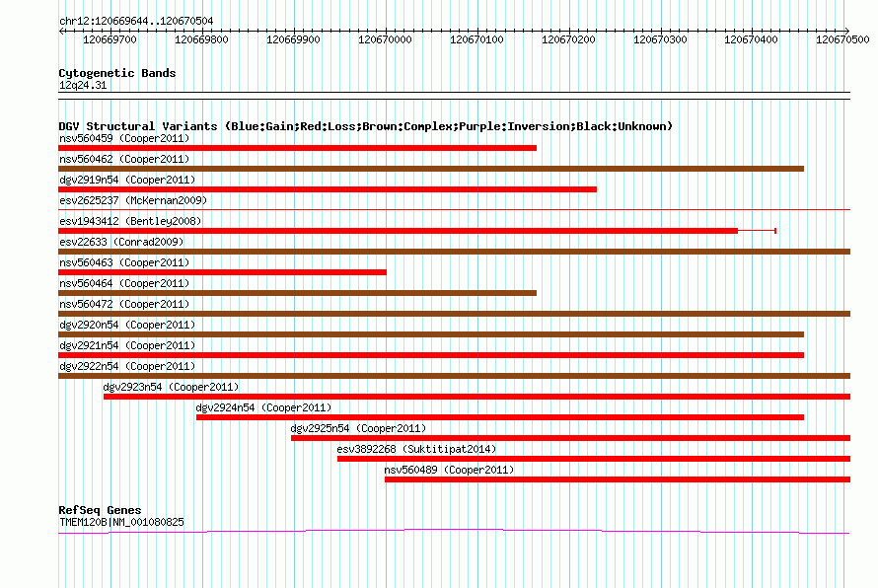
Task: Open esv3892268 (Suktitipat2014) label
Action: pos(416,449)
